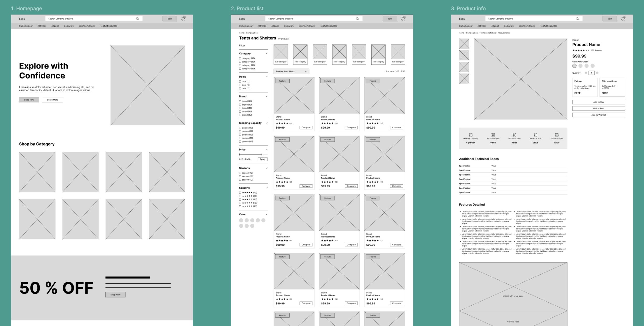
Task: Select the Ship to address option
Action: tap(612, 87)
